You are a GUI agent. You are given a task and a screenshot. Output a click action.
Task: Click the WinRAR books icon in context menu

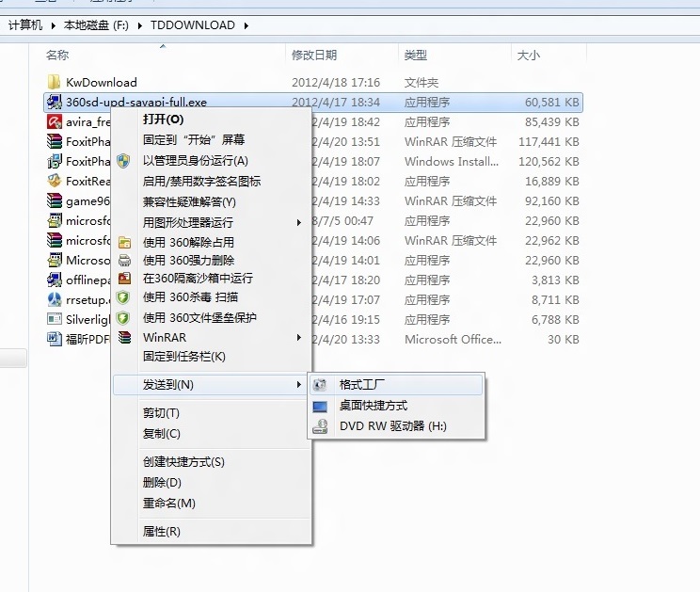pyautogui.click(x=122, y=337)
